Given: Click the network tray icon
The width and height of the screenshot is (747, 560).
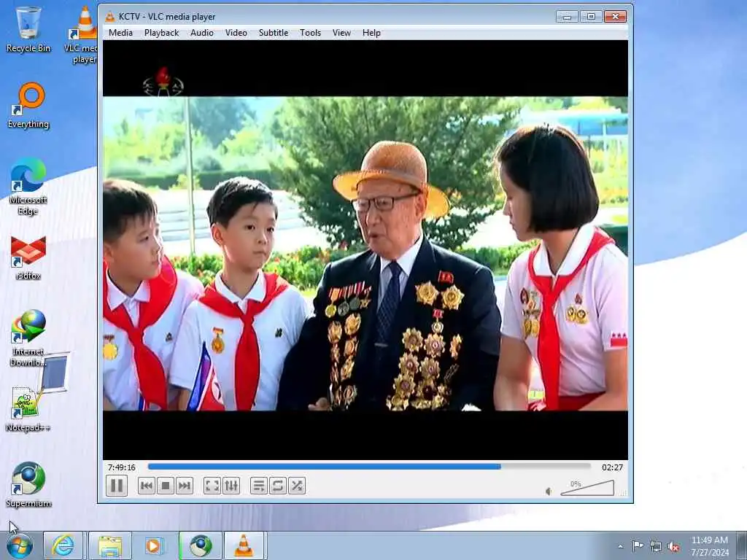Looking at the screenshot, I should pyautogui.click(x=656, y=546).
